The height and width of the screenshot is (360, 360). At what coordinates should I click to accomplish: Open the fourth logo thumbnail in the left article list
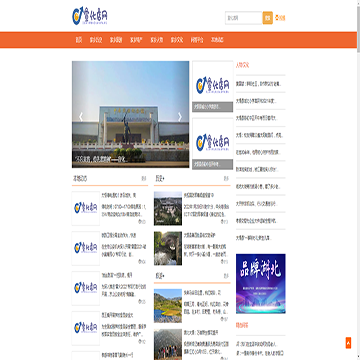[x=86, y=328]
